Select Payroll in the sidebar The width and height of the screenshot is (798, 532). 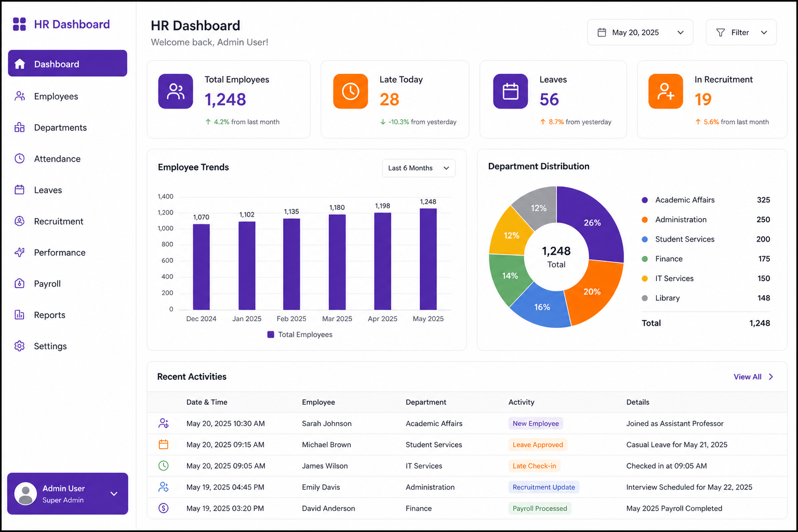pyautogui.click(x=68, y=283)
